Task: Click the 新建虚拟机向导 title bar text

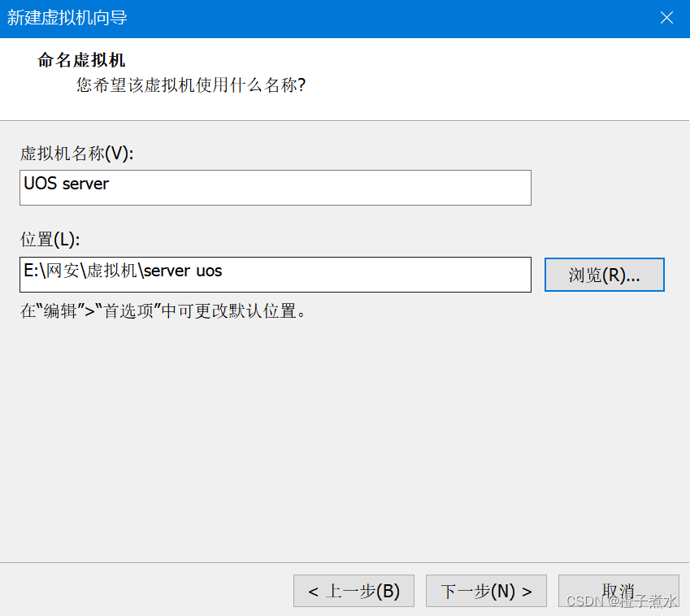Action: [67, 18]
